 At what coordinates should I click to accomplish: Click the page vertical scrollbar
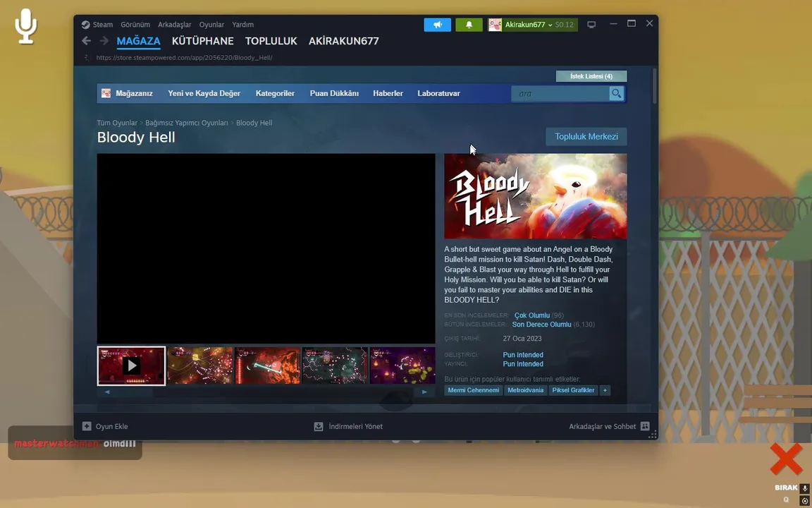pos(655,86)
